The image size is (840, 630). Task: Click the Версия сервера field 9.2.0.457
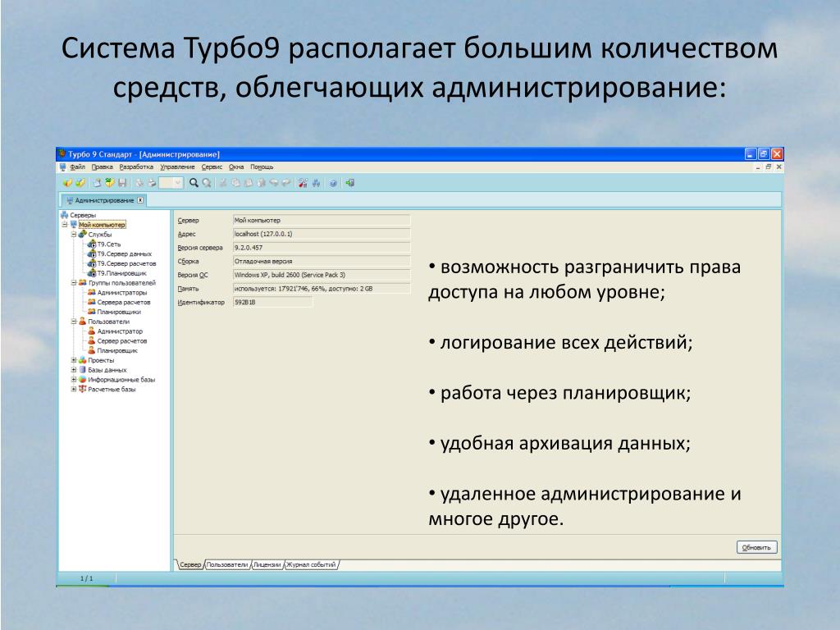coord(322,248)
